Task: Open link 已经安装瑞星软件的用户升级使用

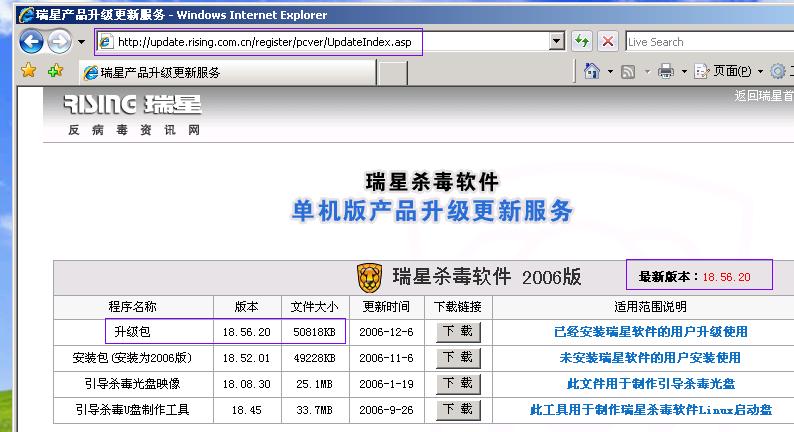Action: pyautogui.click(x=651, y=332)
